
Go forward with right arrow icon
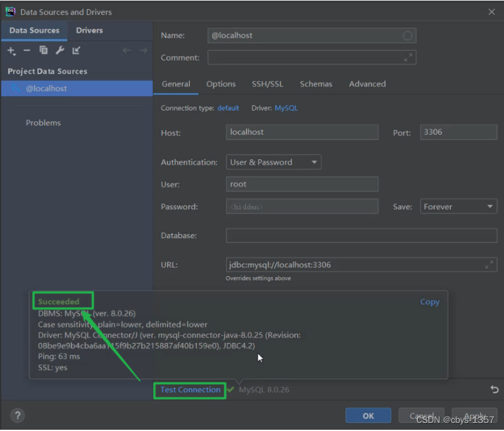[143, 51]
